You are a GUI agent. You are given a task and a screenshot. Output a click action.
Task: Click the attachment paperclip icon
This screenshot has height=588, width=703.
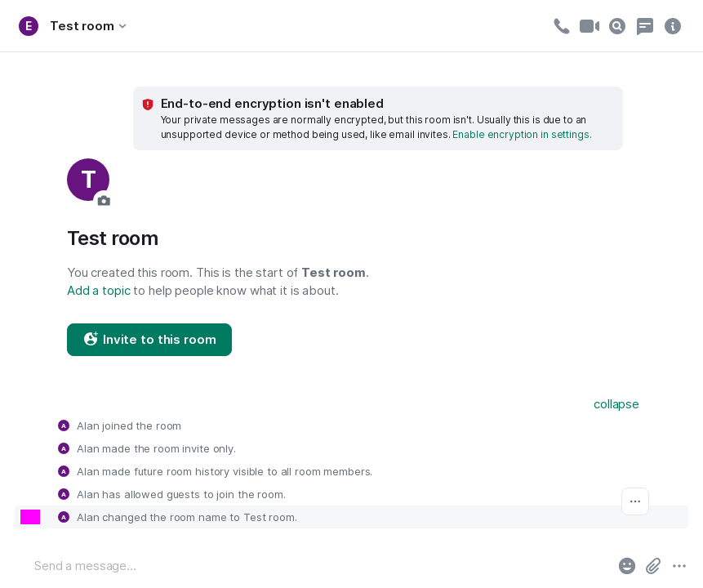[x=653, y=566]
